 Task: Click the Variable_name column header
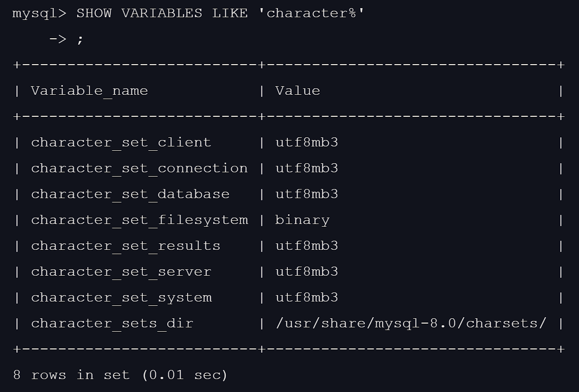[x=89, y=91]
